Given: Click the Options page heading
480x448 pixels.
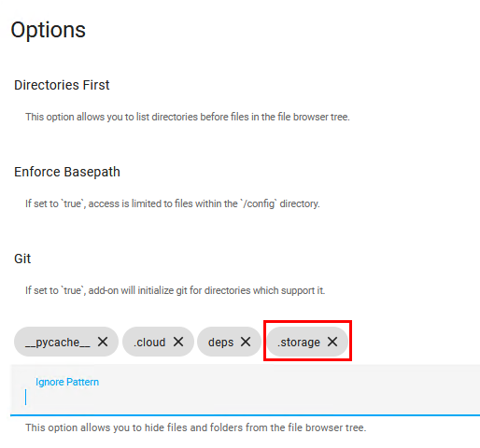Looking at the screenshot, I should point(49,31).
